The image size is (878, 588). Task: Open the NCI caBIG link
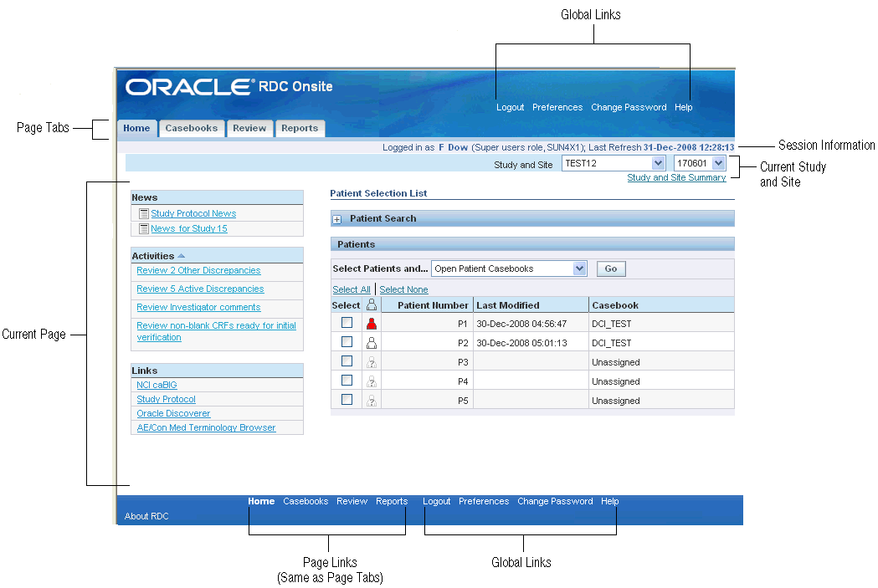pyautogui.click(x=157, y=385)
